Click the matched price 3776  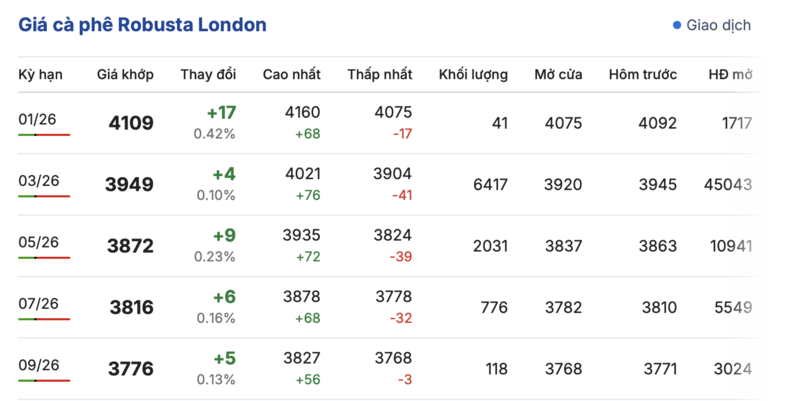[x=131, y=369]
